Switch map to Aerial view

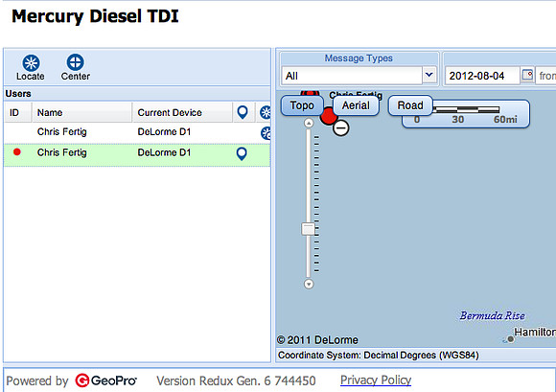(x=356, y=105)
